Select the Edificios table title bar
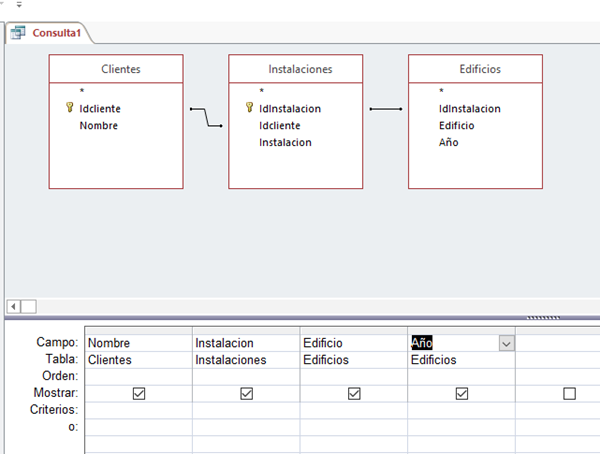Screen dimensions: 600x454 pos(475,69)
